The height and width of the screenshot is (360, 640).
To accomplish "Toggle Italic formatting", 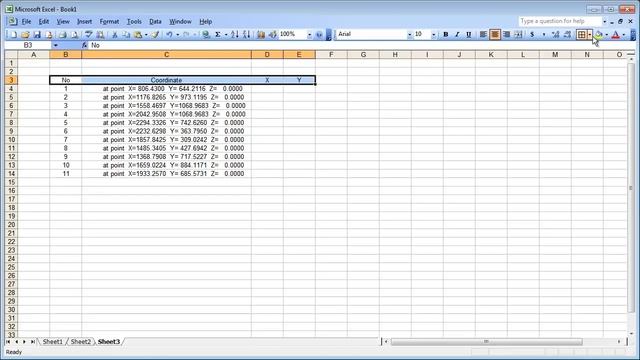I will tap(457, 35).
